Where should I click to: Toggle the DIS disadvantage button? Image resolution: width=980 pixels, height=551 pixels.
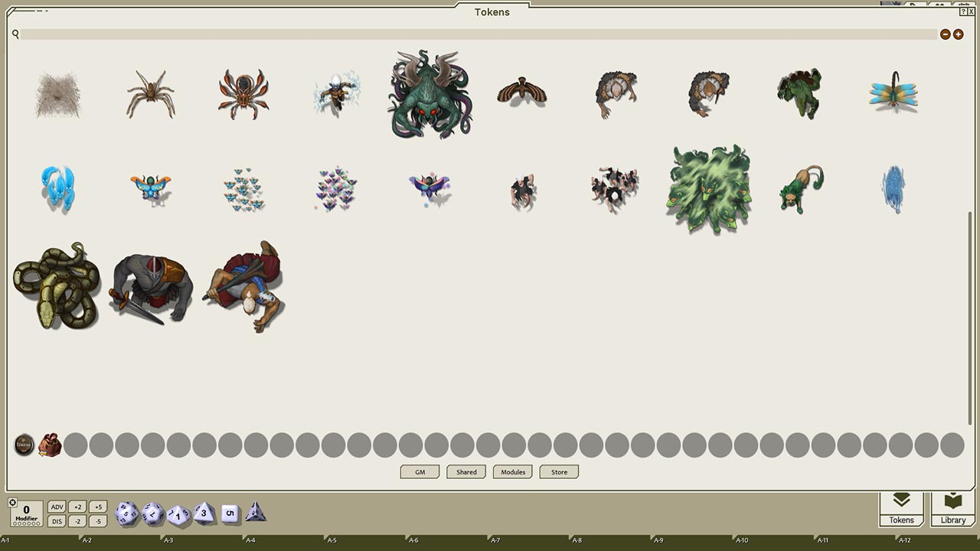(57, 521)
